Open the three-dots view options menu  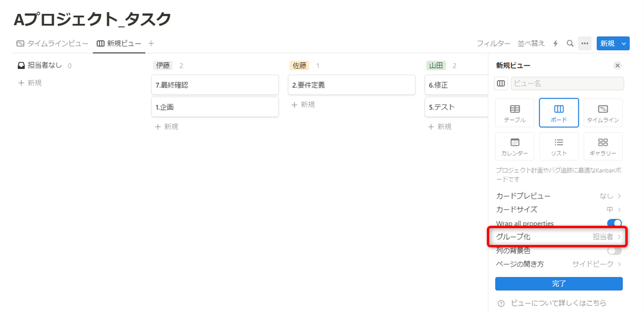(x=585, y=43)
